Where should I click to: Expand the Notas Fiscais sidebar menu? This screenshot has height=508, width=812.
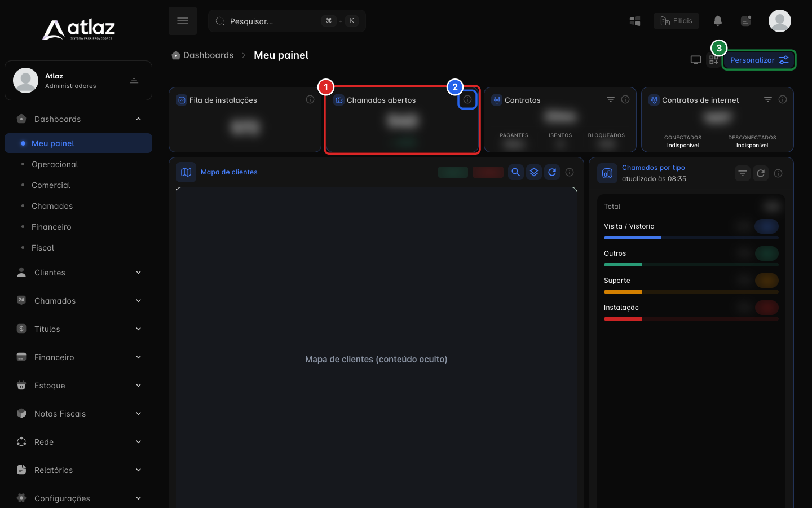click(78, 414)
